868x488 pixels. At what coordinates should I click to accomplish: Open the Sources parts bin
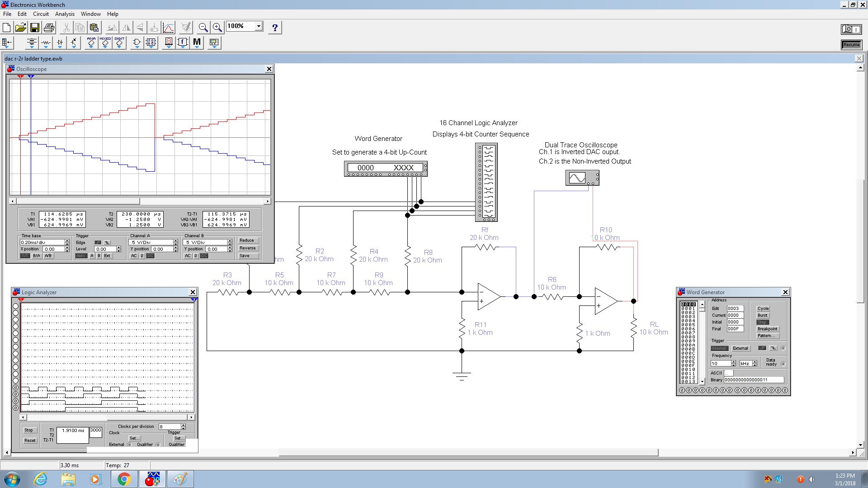32,43
